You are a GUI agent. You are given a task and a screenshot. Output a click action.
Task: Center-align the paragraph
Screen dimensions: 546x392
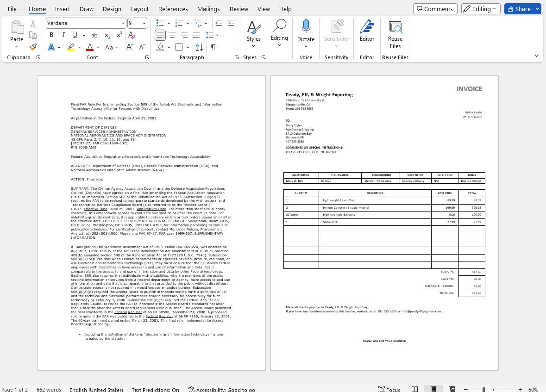pos(172,35)
